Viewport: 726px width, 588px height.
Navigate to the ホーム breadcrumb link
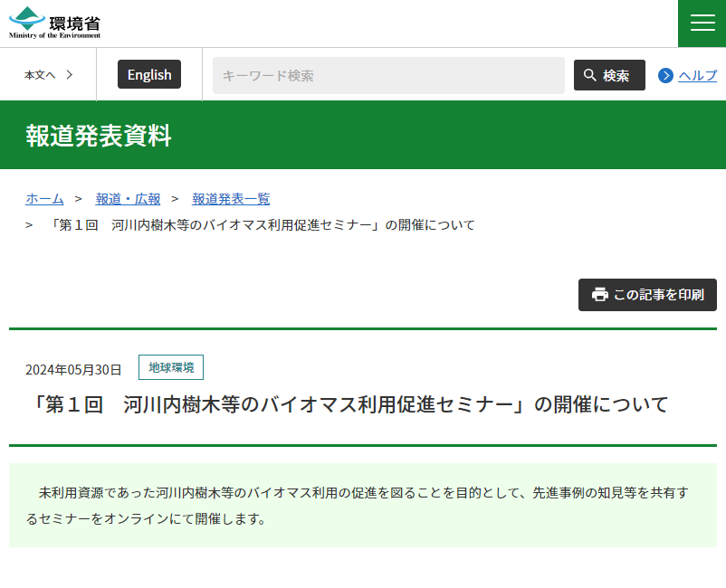pos(44,199)
